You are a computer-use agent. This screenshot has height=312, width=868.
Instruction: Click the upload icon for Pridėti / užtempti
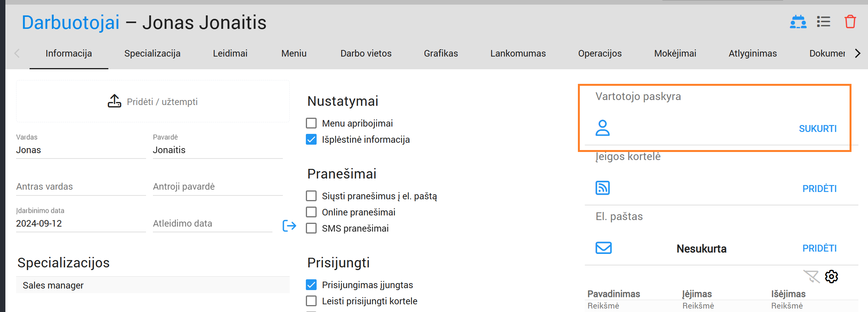tap(115, 101)
